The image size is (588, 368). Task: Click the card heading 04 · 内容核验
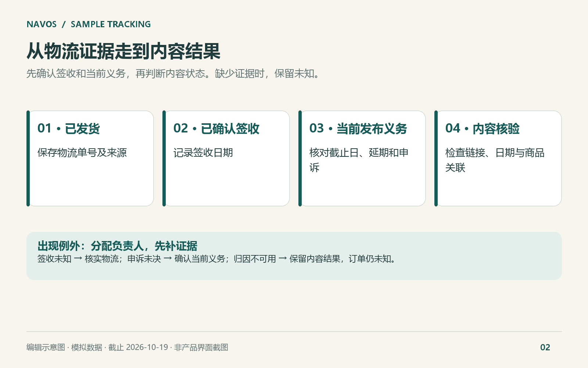point(483,128)
